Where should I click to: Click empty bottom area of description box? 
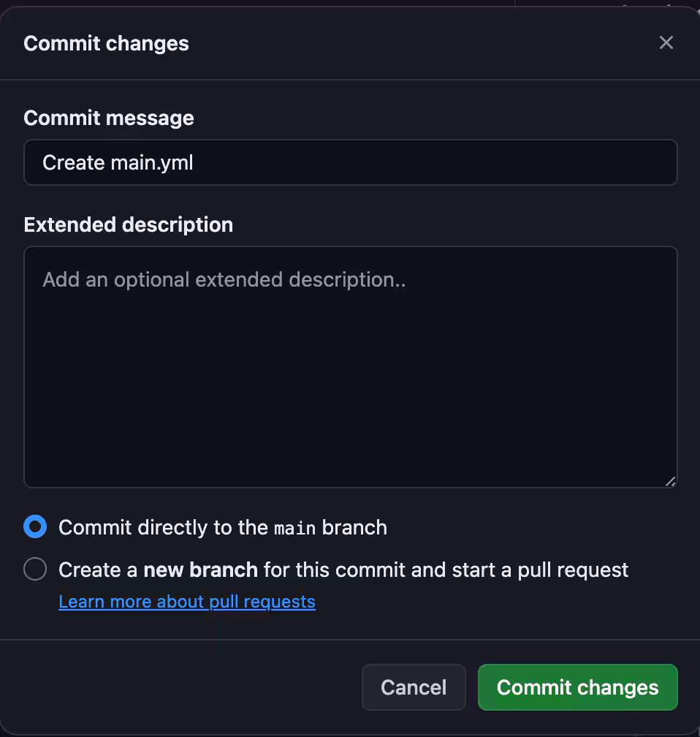point(350,453)
